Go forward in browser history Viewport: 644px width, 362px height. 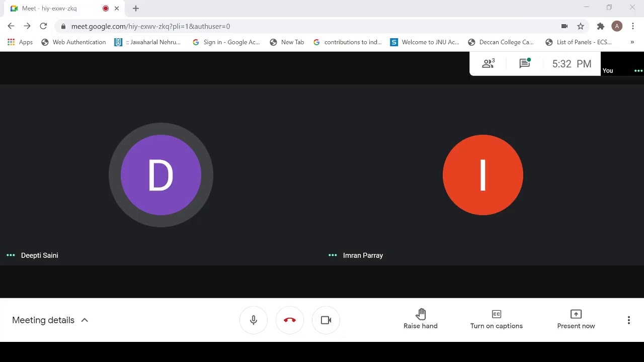coord(27,26)
